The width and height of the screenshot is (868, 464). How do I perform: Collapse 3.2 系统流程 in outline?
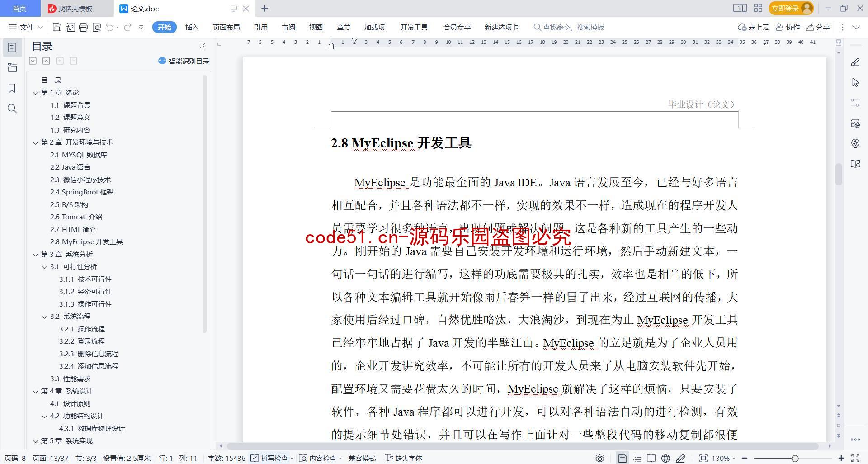click(x=44, y=317)
